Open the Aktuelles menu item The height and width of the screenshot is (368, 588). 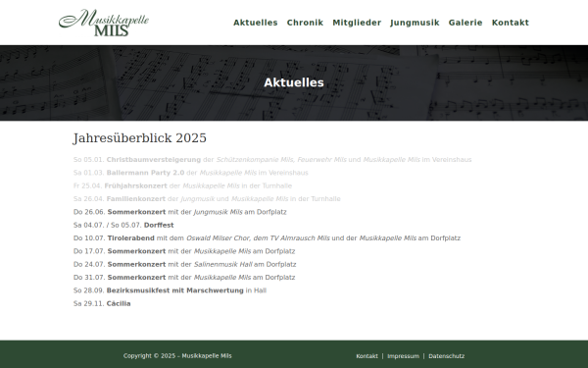(256, 23)
